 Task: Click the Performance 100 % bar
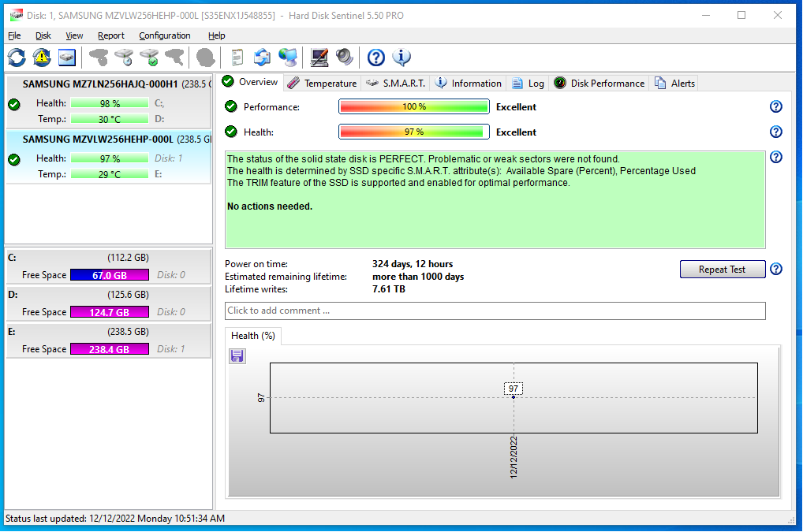click(x=414, y=106)
